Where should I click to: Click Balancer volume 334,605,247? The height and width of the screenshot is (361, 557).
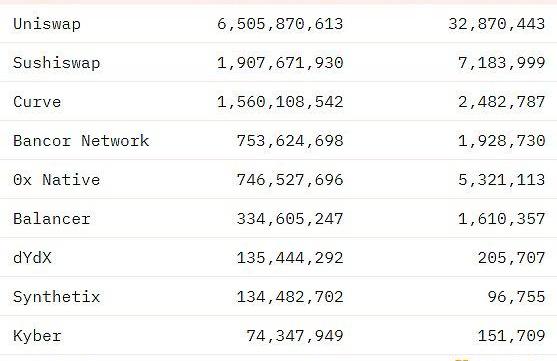point(290,219)
